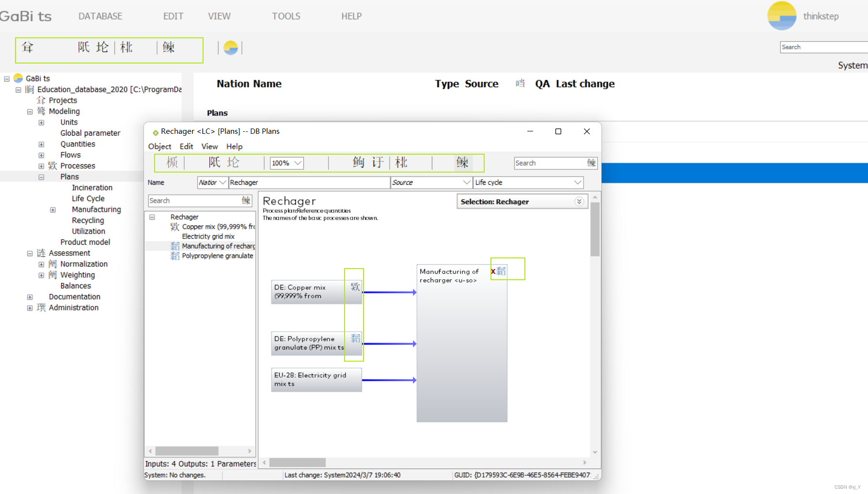Sort by the Type column header

click(447, 83)
